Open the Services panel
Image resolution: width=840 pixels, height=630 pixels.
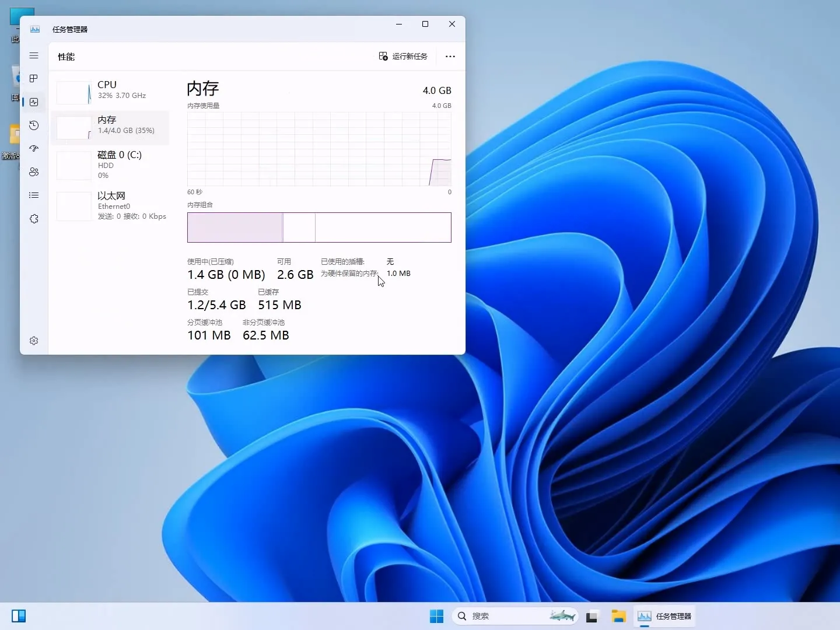(33, 219)
